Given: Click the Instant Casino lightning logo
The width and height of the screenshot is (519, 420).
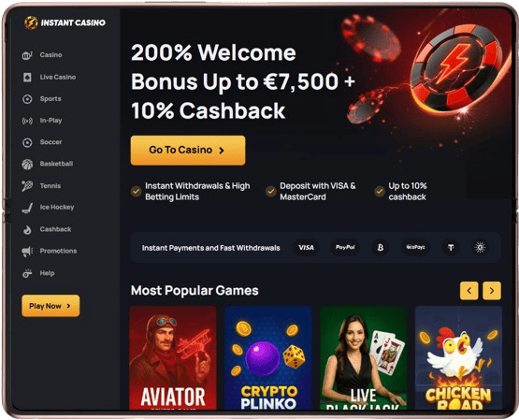Looking at the screenshot, I should pos(31,22).
